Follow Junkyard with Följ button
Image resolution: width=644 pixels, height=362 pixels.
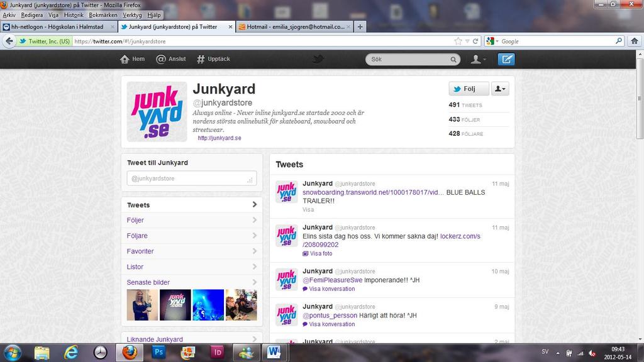[x=469, y=89]
